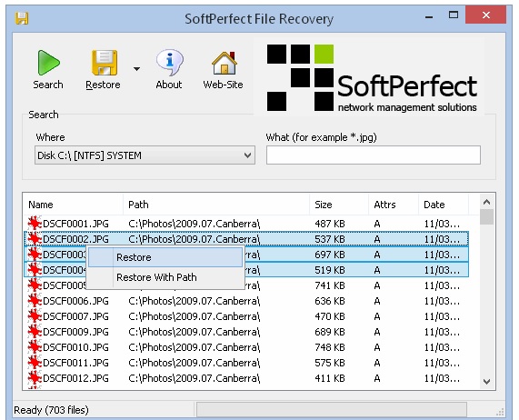The height and width of the screenshot is (420, 519).
Task: Click the floppy disk Restore icon
Action: tap(104, 63)
